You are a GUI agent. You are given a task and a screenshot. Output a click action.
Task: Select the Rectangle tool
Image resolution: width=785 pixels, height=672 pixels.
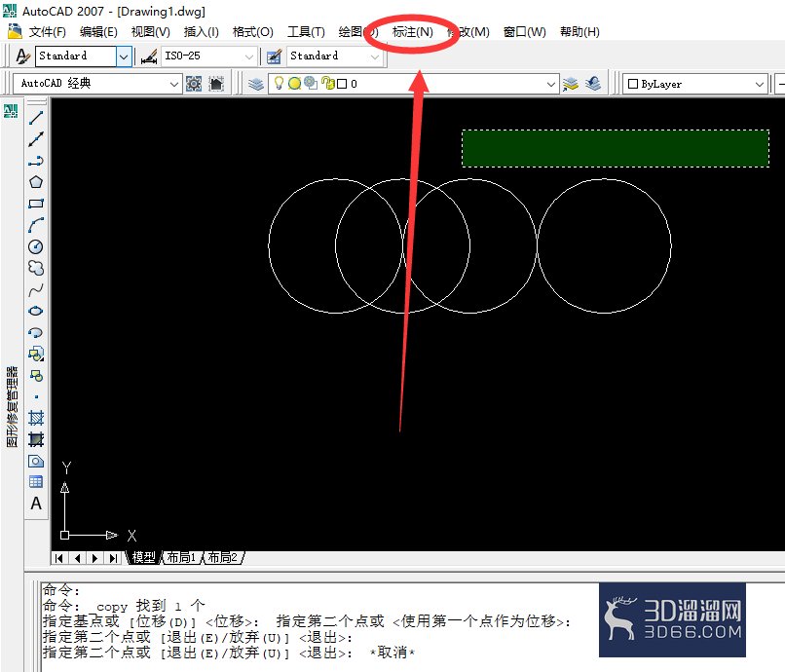tap(36, 204)
